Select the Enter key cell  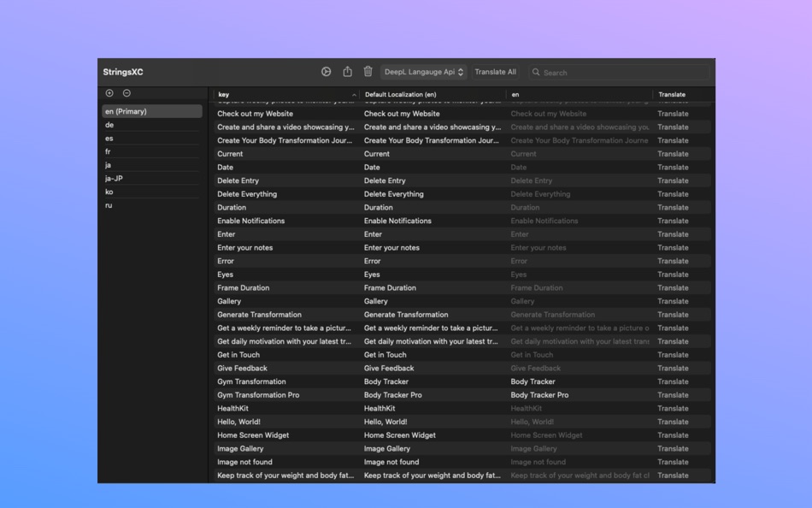[227, 234]
